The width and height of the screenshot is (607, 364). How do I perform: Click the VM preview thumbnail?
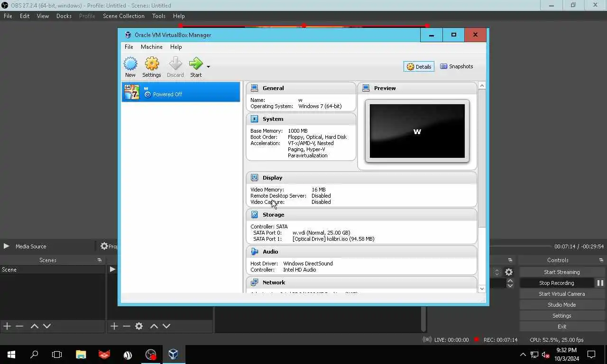417,131
